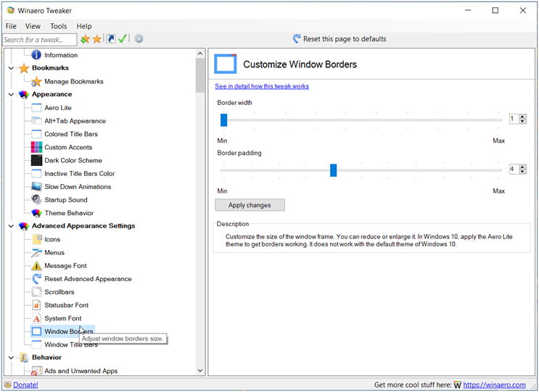Click the Statusbar Font icon

coord(36,305)
